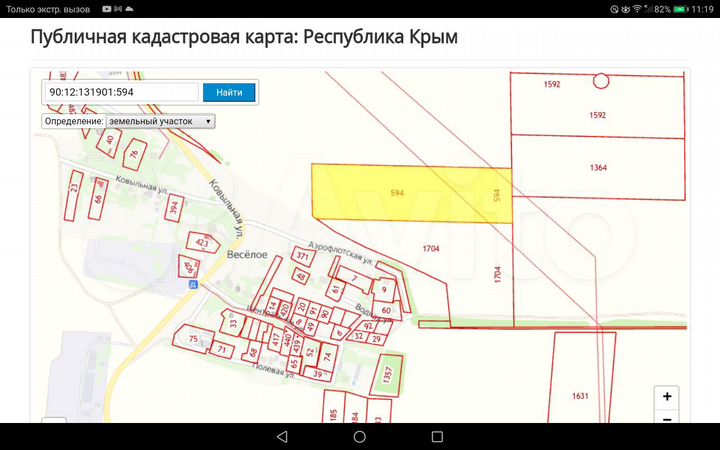Tap the Android home circle button
The width and height of the screenshot is (720, 450).
point(360,436)
